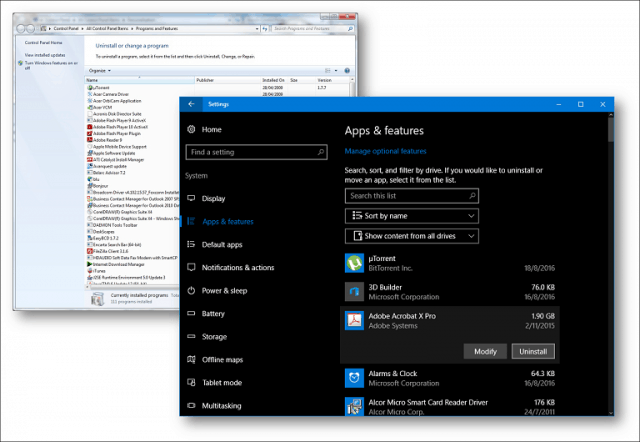Click Internet Download Manager icon in list

coord(90,264)
